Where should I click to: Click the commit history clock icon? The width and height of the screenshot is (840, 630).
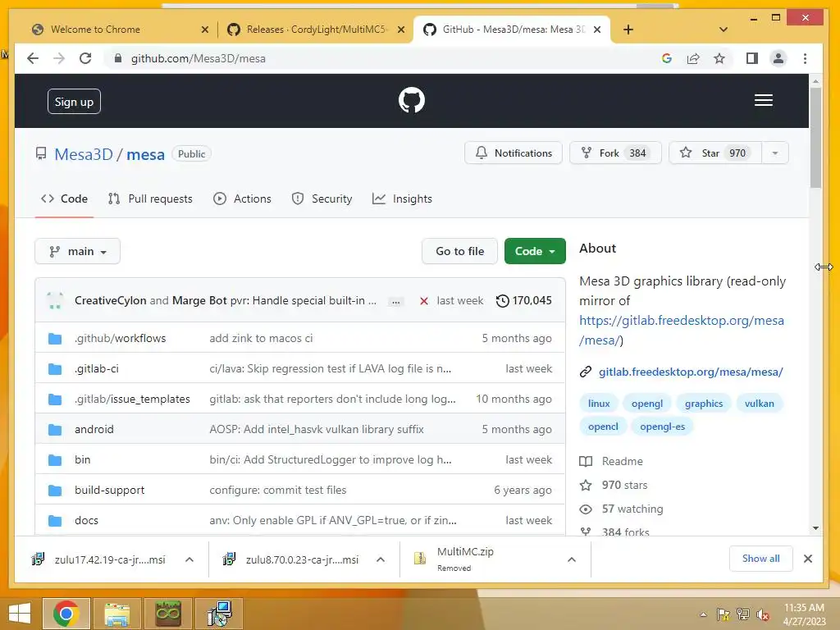pos(503,300)
